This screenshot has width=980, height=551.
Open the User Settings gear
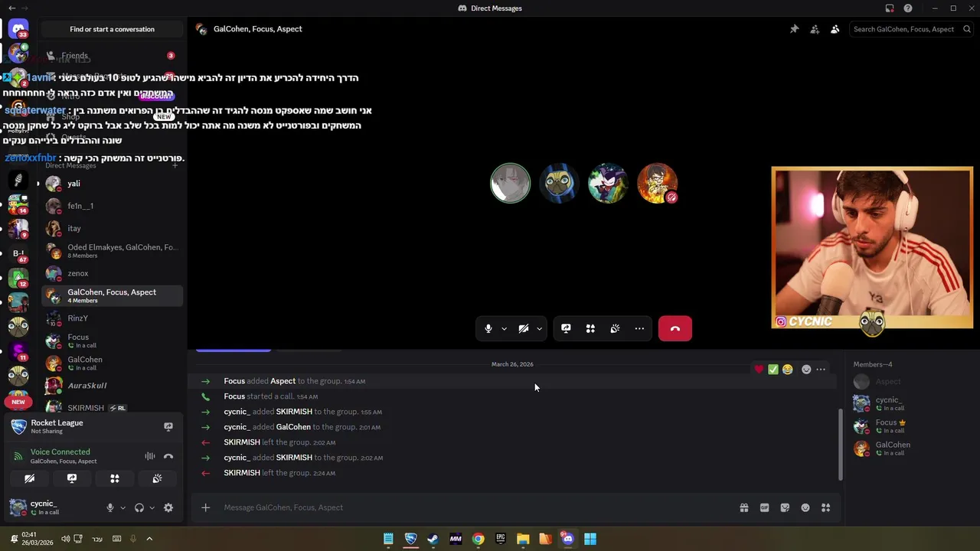click(x=168, y=507)
